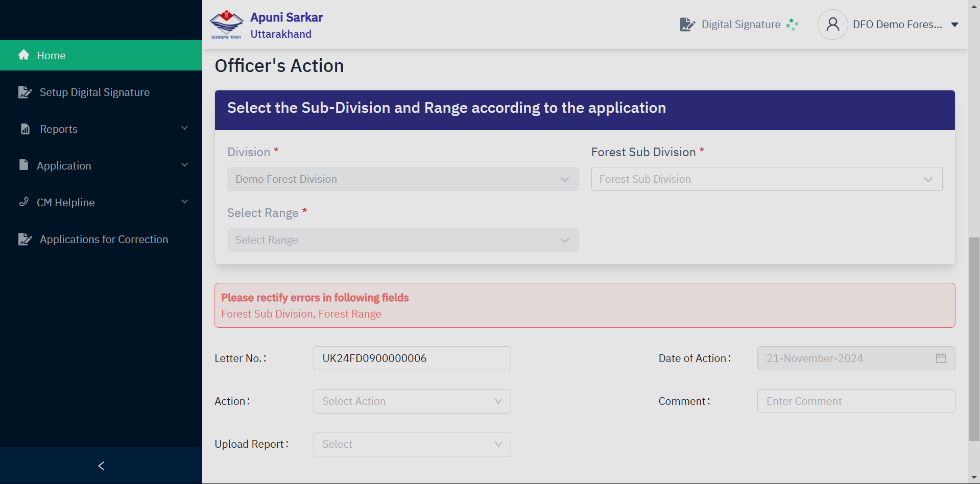Expand the Reports menu chevron
Viewport: 980px width, 484px height.
(185, 128)
